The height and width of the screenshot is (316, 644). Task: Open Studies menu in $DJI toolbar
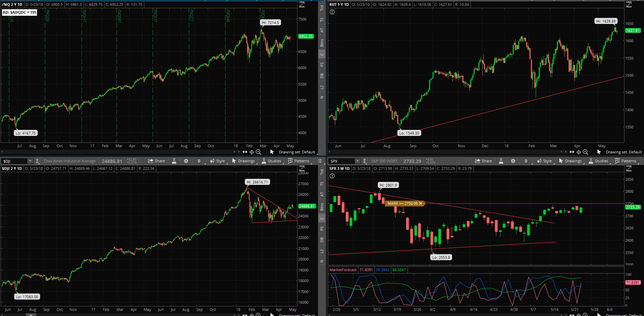(x=271, y=161)
